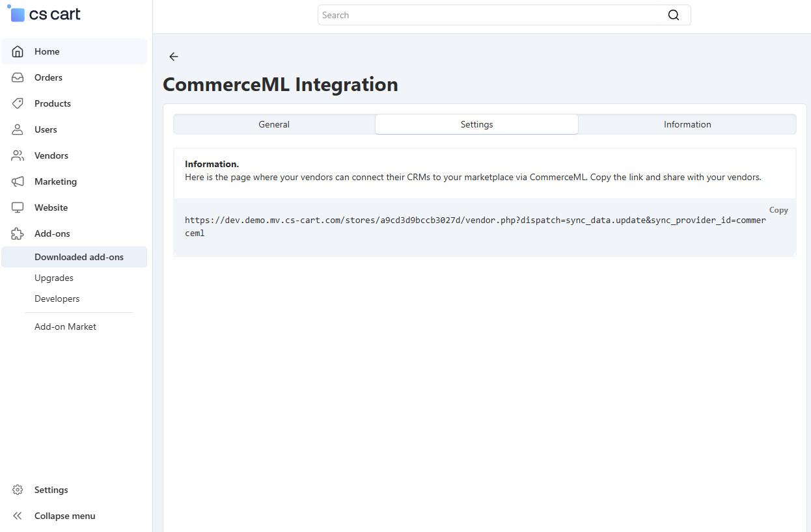Click the vendor.php sync URL text
The width and height of the screenshot is (811, 532).
coord(475,226)
